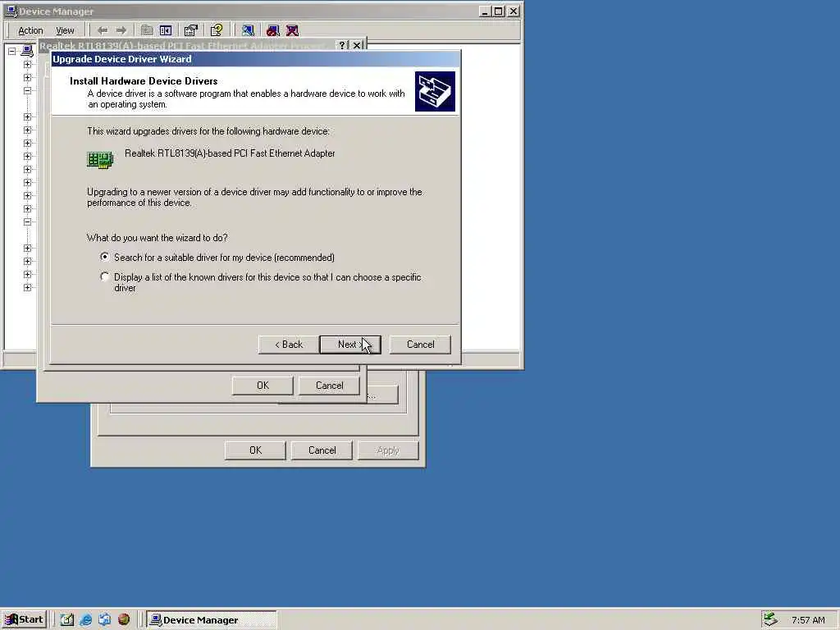Collapse the lower expanded (minus) tree node
Viewport: 840px width, 630px height.
tap(27, 221)
